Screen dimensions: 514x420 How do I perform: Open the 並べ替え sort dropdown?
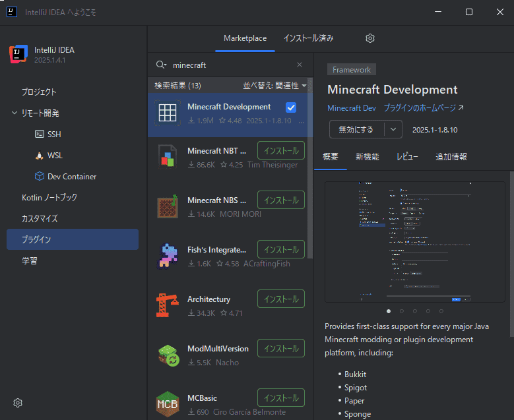[274, 86]
